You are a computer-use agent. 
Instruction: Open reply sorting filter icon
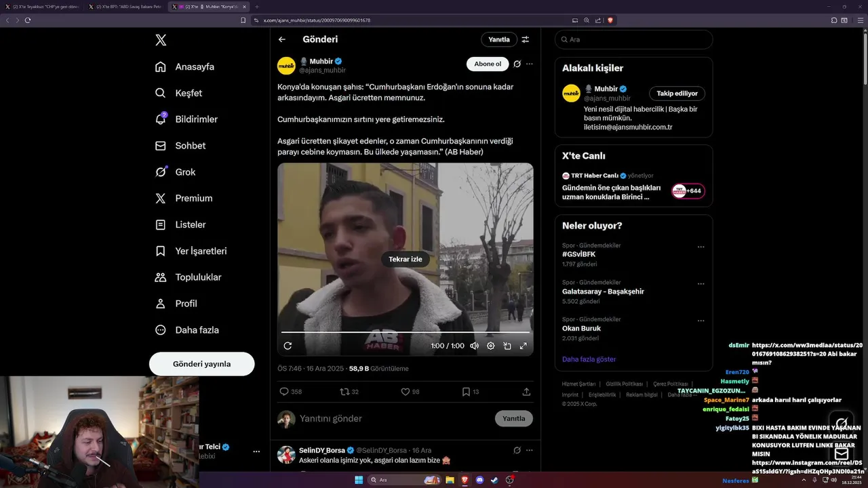(x=526, y=39)
